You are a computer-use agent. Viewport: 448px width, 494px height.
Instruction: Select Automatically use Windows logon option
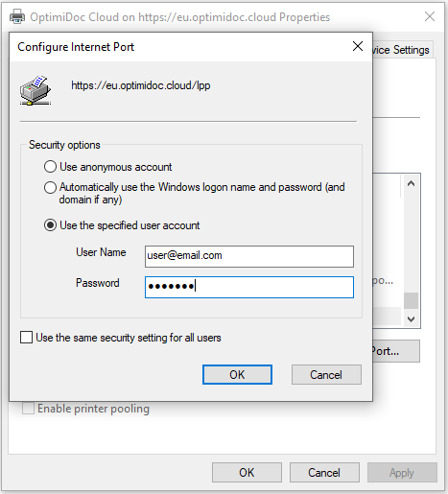[50, 188]
